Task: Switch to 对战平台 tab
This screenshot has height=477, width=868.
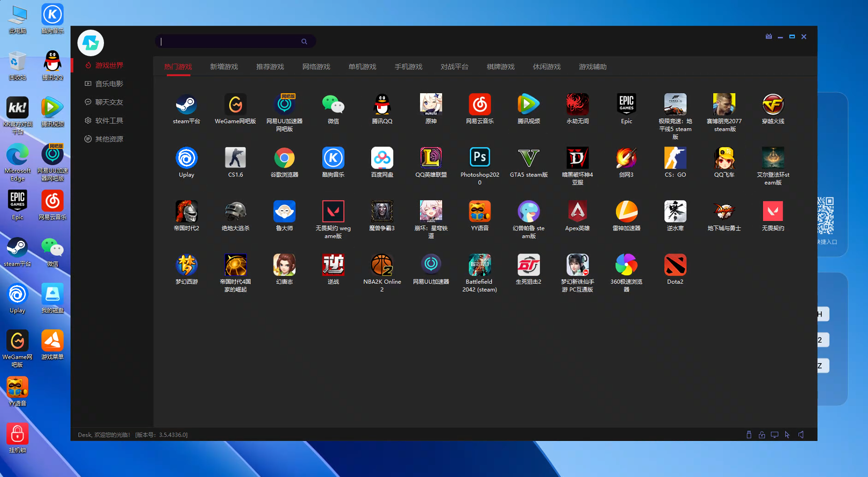Action: pyautogui.click(x=454, y=67)
